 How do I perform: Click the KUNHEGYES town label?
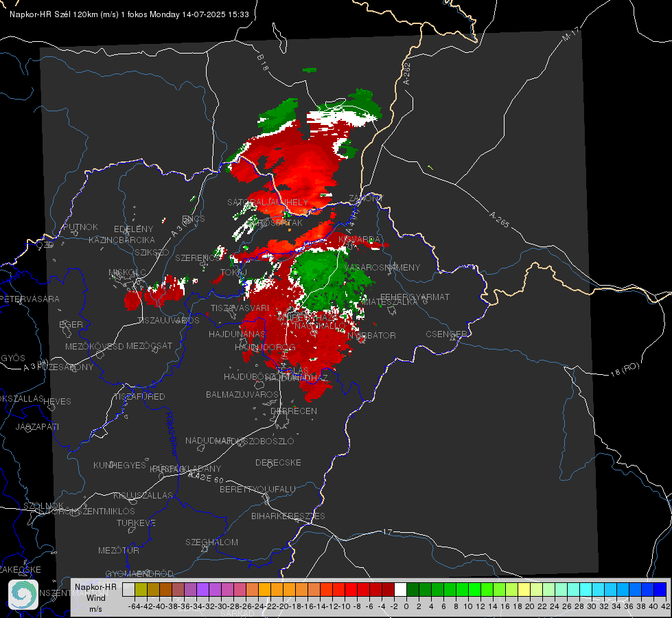click(119, 466)
